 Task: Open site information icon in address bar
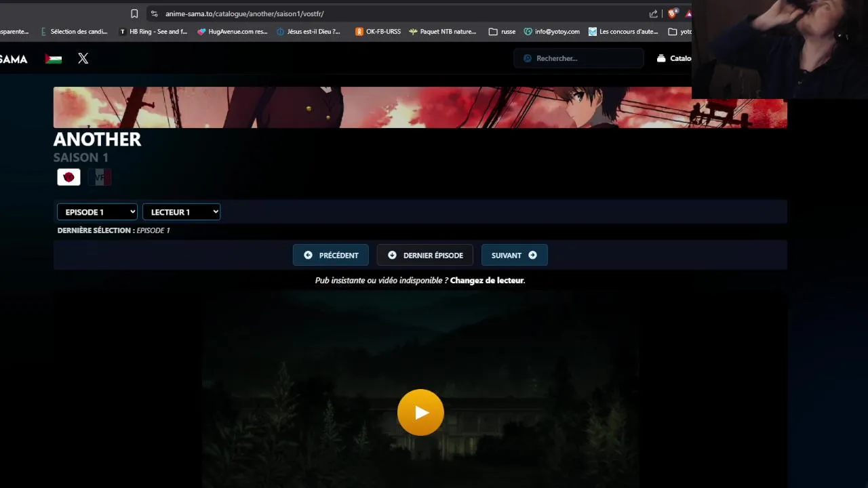tap(154, 14)
